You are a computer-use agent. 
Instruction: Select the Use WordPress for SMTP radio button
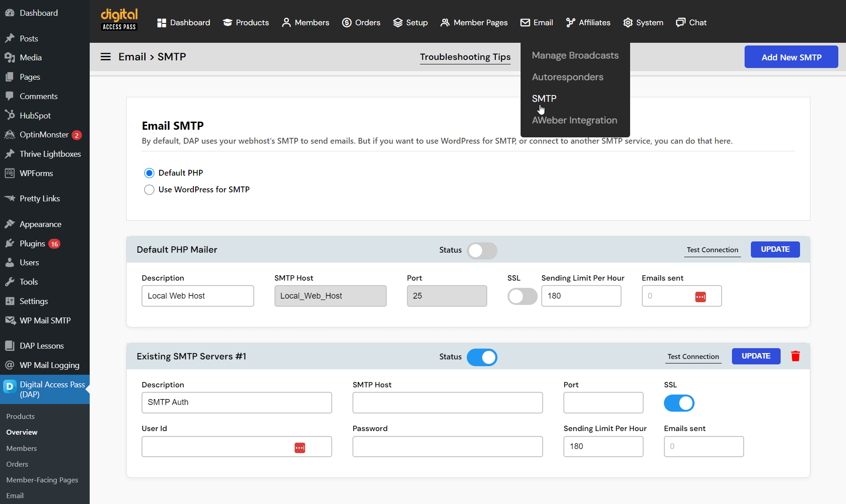pos(149,190)
